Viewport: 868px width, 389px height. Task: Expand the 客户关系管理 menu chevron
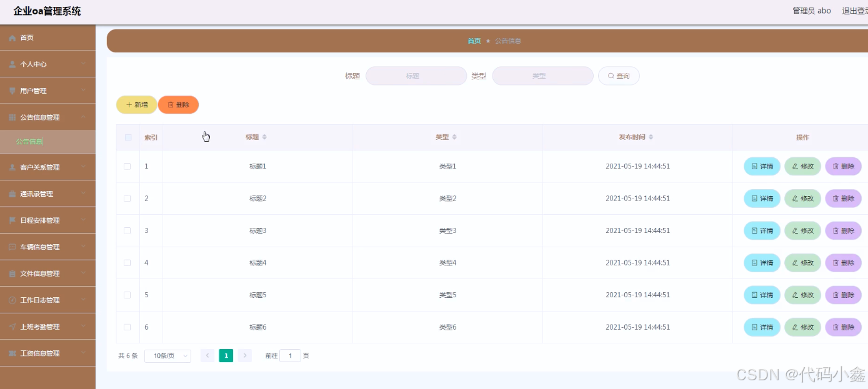click(83, 167)
